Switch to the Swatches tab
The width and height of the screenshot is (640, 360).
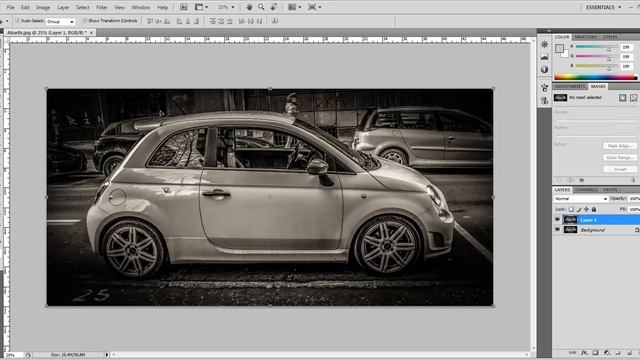tap(586, 37)
